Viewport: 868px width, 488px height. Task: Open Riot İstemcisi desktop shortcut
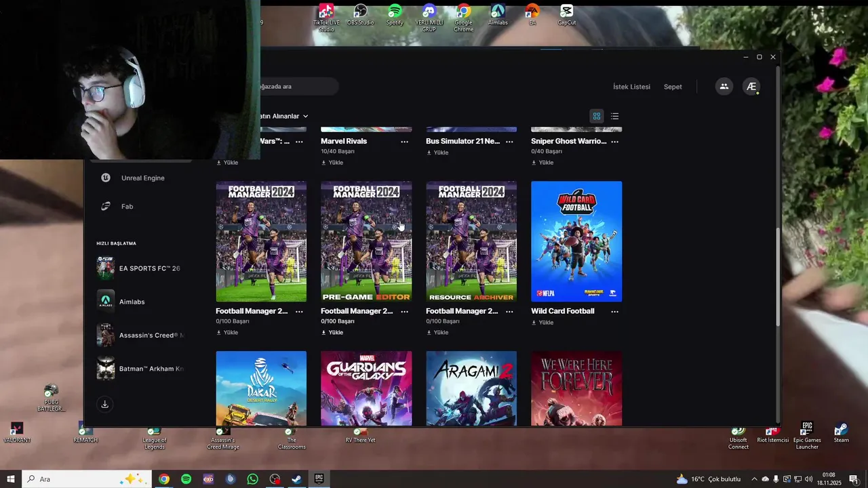point(773,434)
